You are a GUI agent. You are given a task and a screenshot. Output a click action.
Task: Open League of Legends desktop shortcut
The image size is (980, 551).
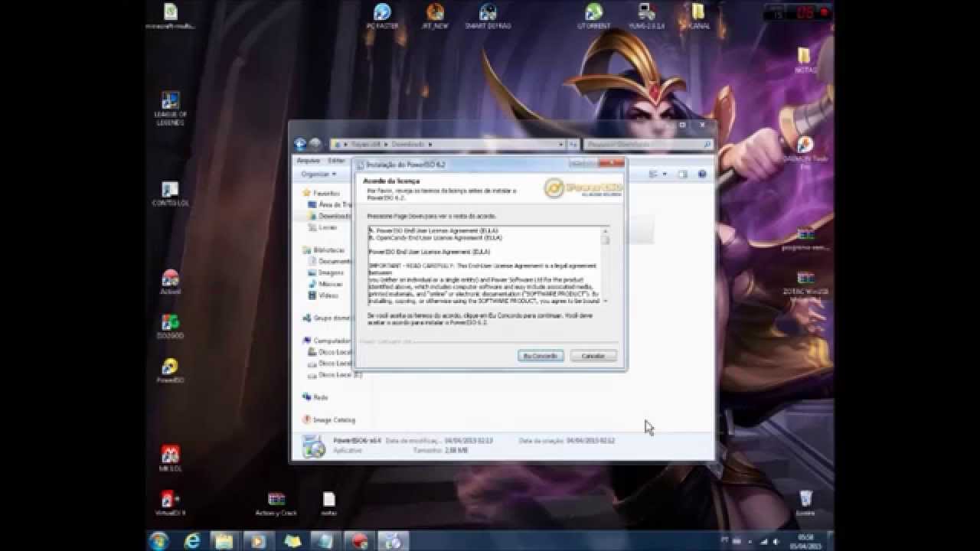(x=170, y=109)
